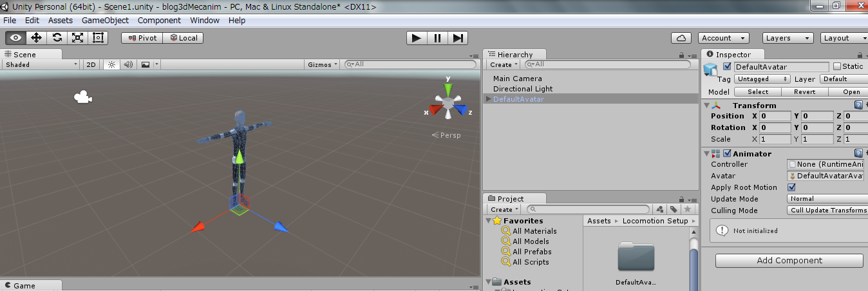The image size is (868, 291).
Task: Click the Pause button
Action: tap(437, 38)
